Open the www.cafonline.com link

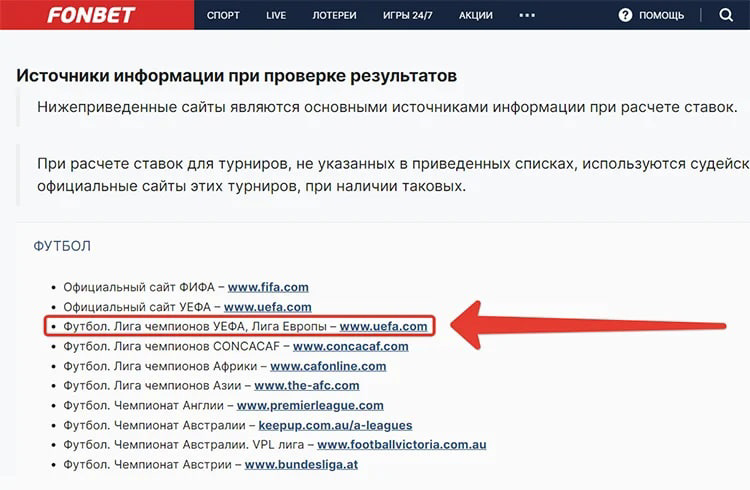[328, 366]
